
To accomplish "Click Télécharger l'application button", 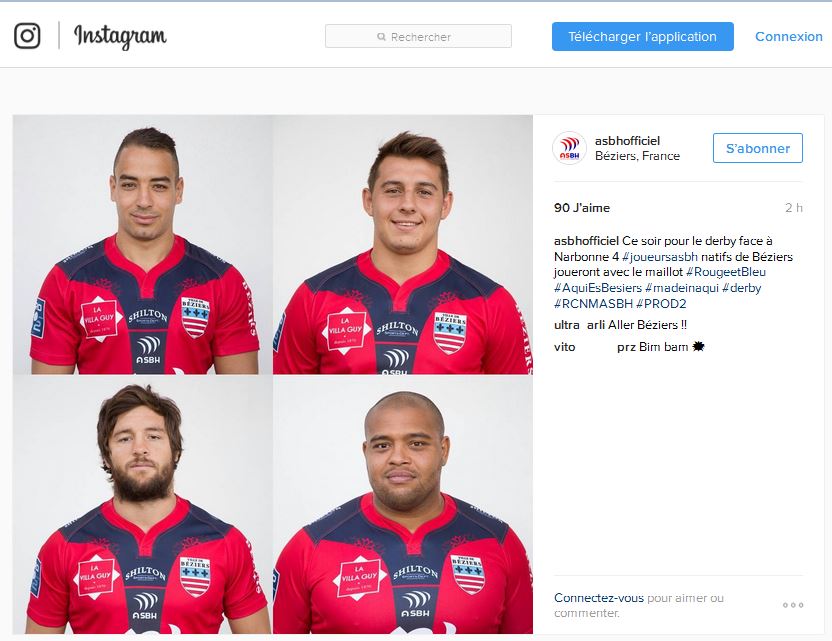I will point(643,37).
